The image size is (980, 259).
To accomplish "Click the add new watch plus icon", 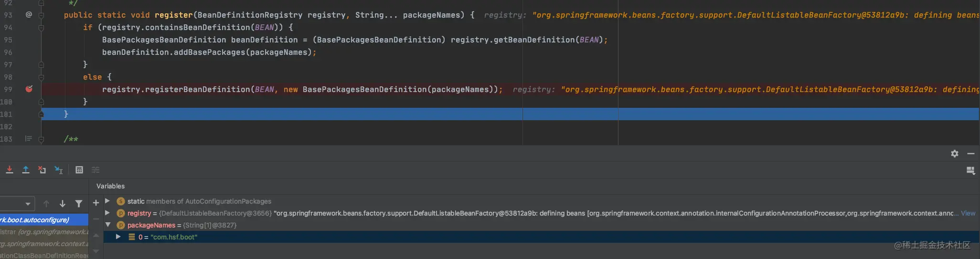I will tap(96, 203).
